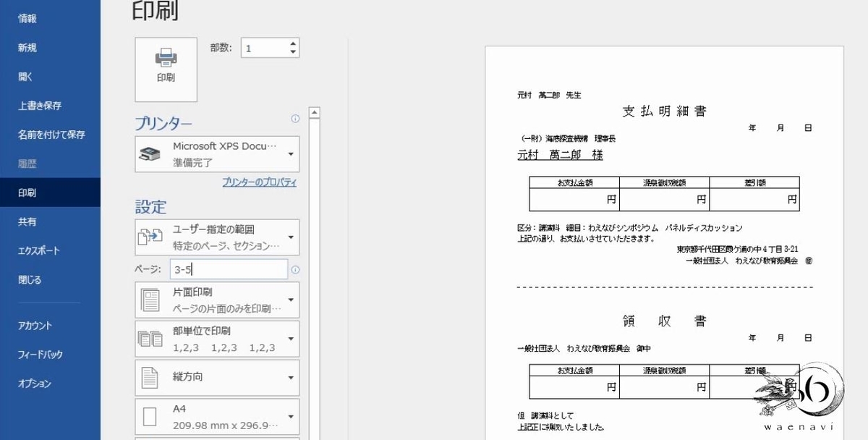The image size is (868, 440).
Task: Open プリンターのプロパティ printer properties link
Action: pos(259,183)
